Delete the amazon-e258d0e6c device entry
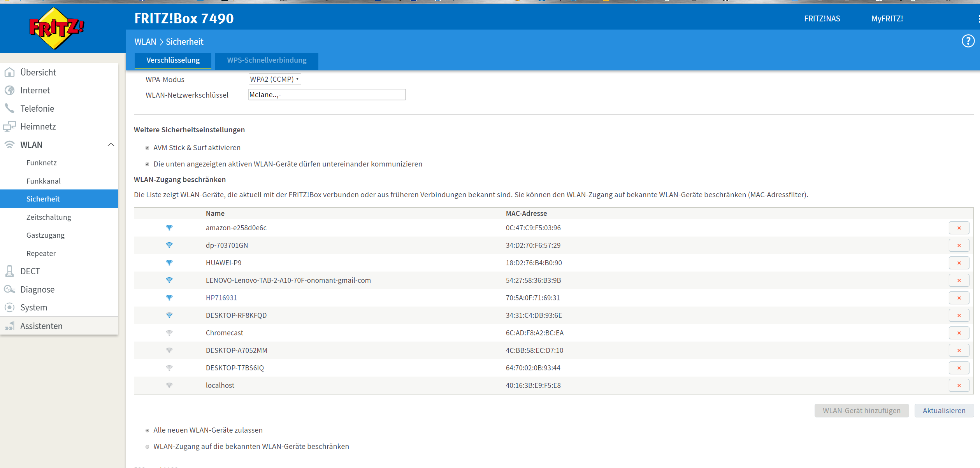 pyautogui.click(x=959, y=228)
